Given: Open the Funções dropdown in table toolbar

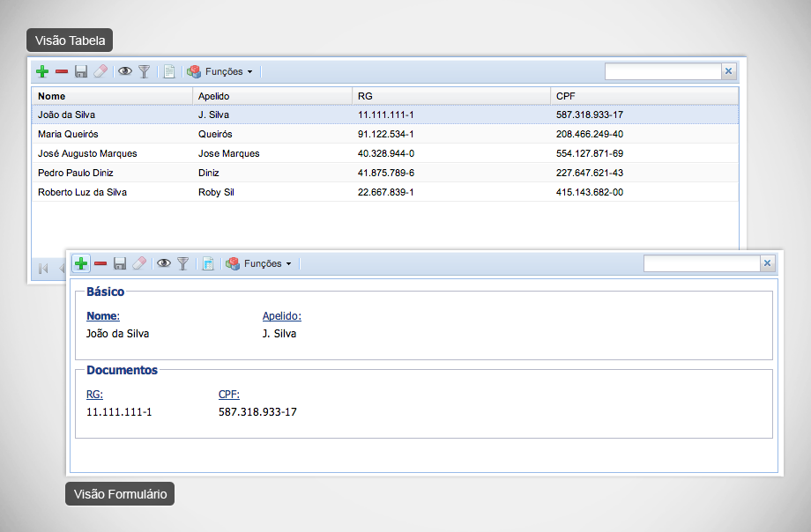Looking at the screenshot, I should point(220,71).
